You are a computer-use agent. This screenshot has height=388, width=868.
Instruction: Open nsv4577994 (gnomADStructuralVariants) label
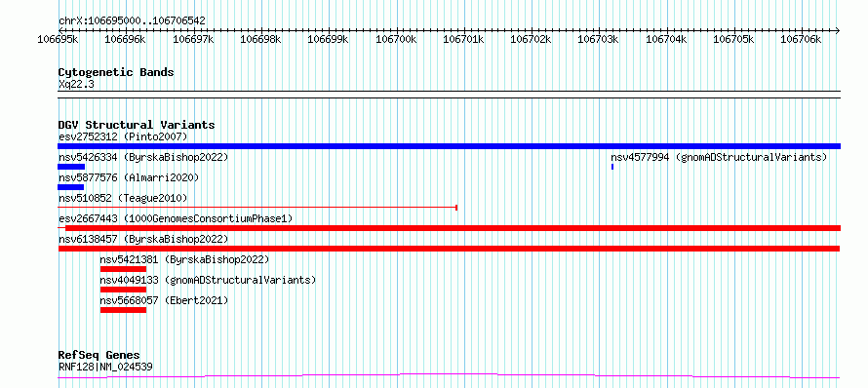click(719, 157)
